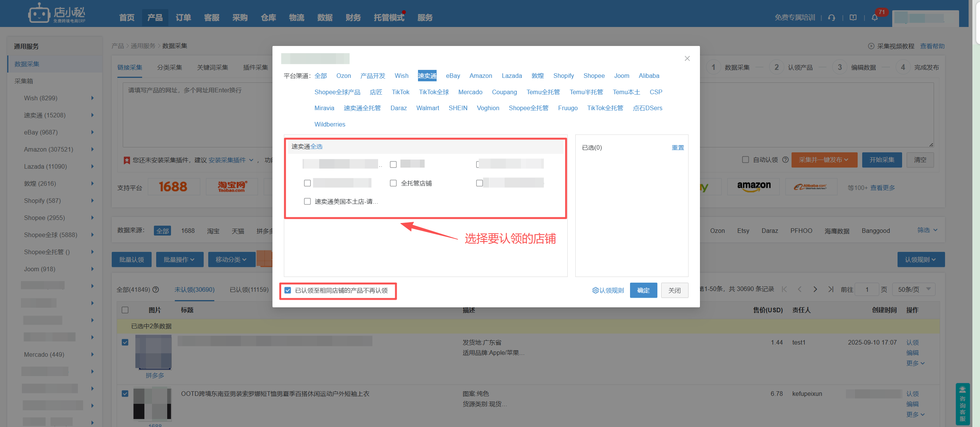Viewport: 980px width, 427px height.
Task: Switch to the 分类采集 tab
Action: [x=170, y=68]
